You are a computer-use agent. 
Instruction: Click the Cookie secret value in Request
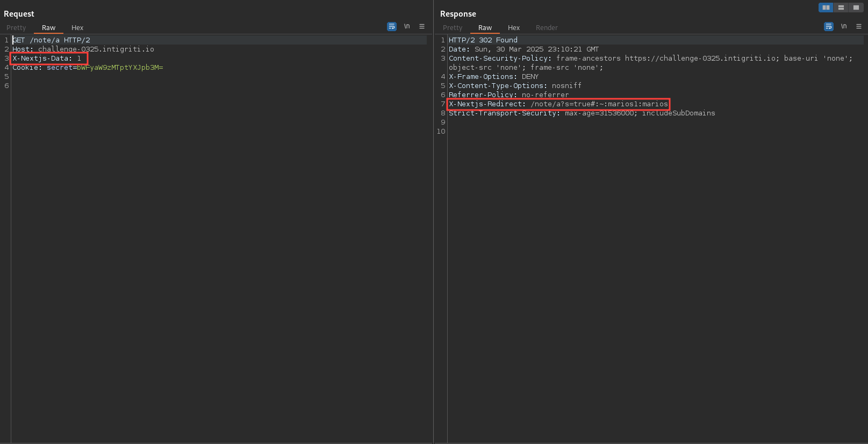pyautogui.click(x=119, y=68)
